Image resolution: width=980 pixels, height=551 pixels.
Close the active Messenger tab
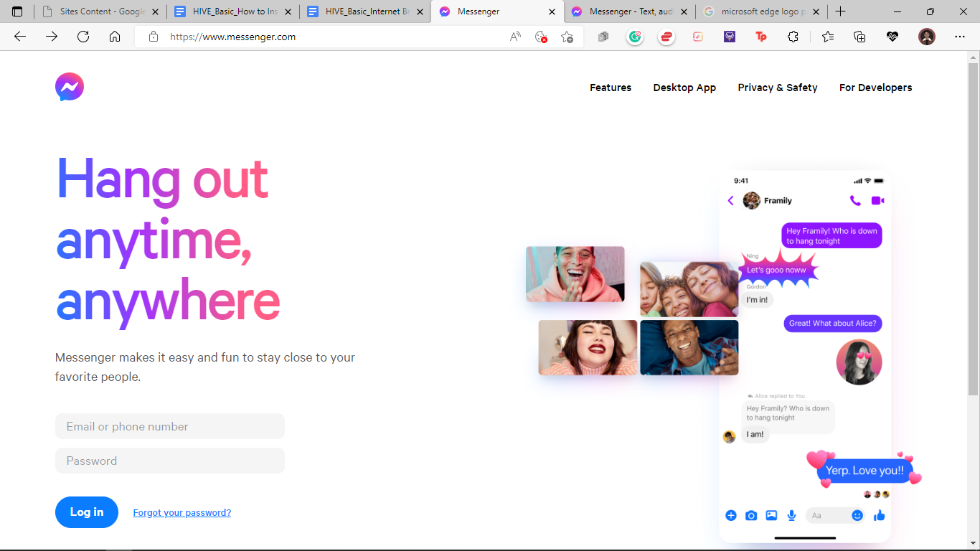552,11
